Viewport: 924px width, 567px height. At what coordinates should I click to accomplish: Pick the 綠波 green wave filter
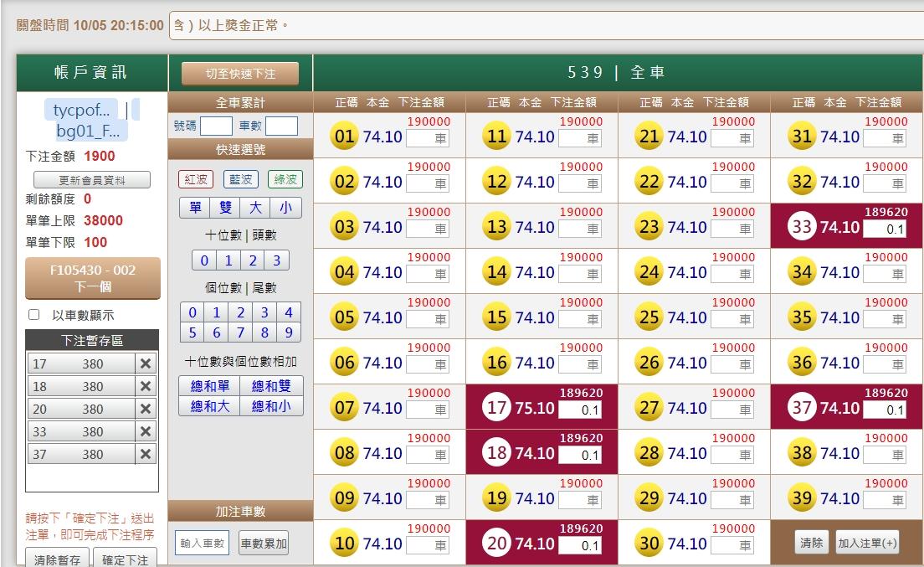(x=285, y=179)
